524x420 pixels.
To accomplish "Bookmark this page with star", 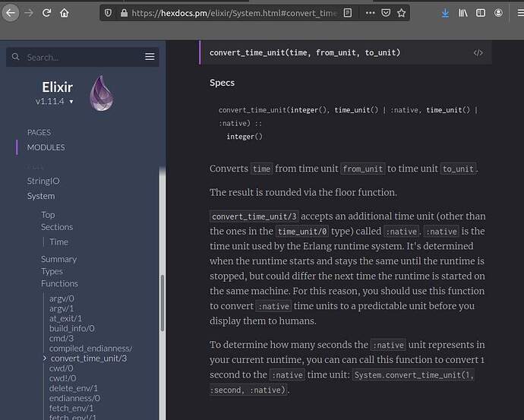I will (x=402, y=13).
